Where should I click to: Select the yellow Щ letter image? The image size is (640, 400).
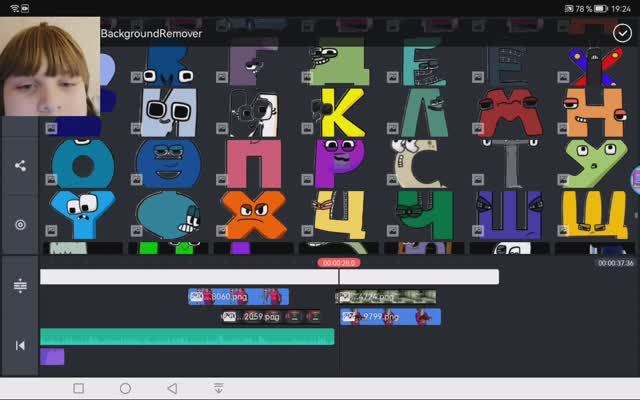[595, 215]
